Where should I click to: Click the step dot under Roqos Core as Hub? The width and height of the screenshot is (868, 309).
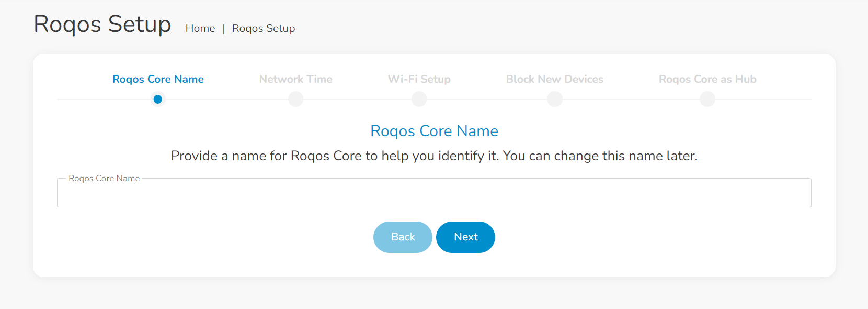[x=707, y=99]
